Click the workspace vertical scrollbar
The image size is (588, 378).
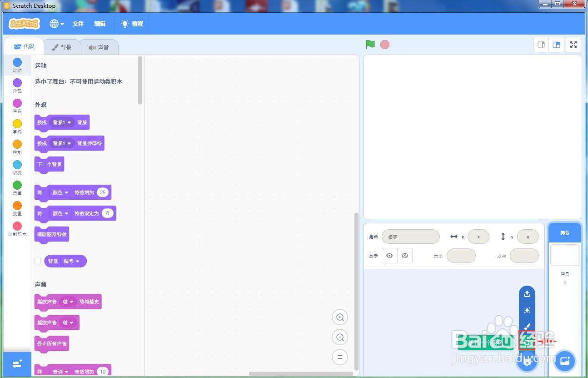click(356, 291)
